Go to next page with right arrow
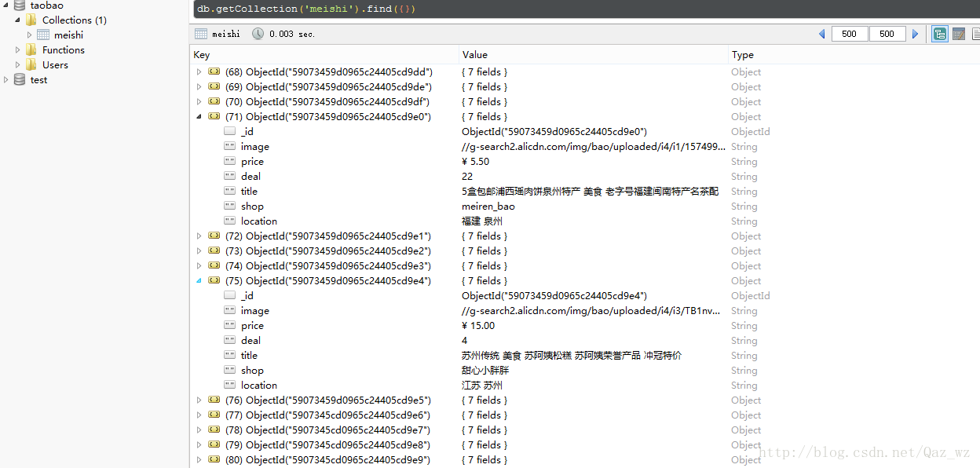Viewport: 980px width, 468px height. [915, 34]
